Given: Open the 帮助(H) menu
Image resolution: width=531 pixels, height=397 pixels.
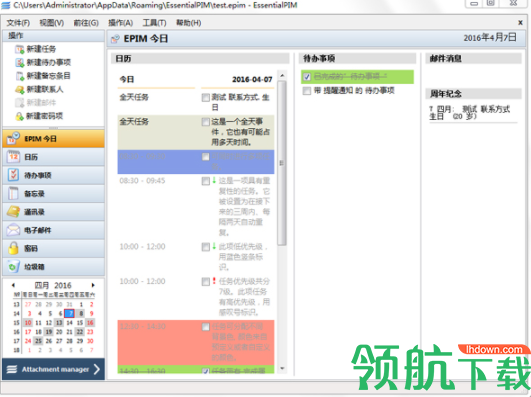Looking at the screenshot, I should coord(189,23).
